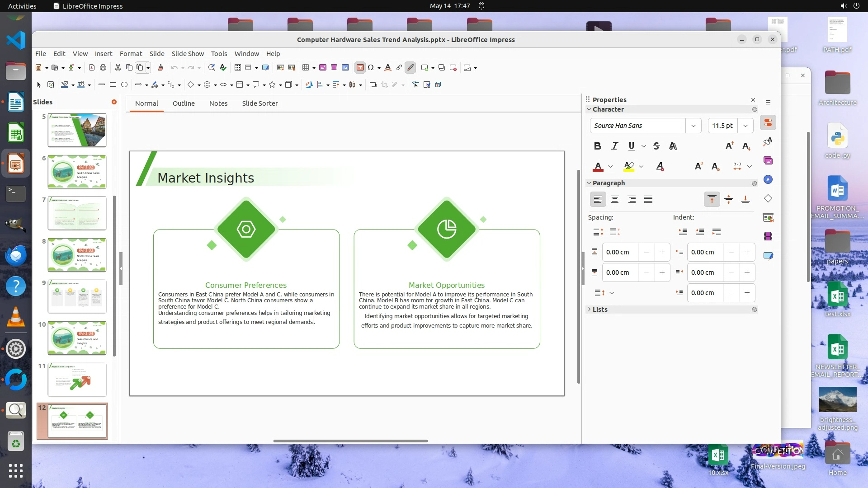Click the Italic formatting icon
Image resolution: width=868 pixels, height=488 pixels.
coord(614,146)
